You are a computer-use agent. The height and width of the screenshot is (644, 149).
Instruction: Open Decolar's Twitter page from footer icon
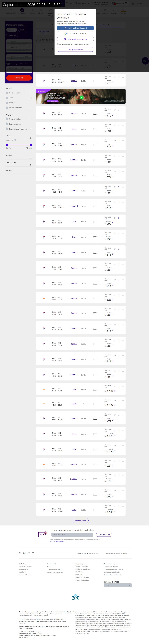tap(29, 553)
